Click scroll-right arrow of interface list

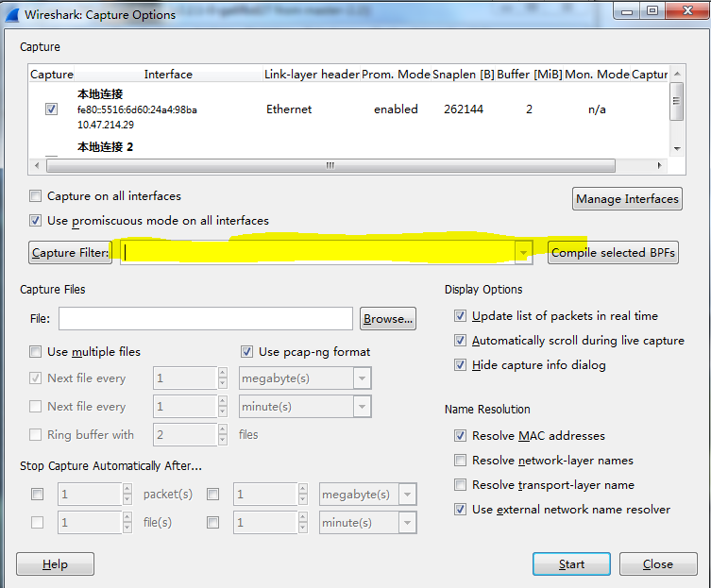pyautogui.click(x=659, y=165)
